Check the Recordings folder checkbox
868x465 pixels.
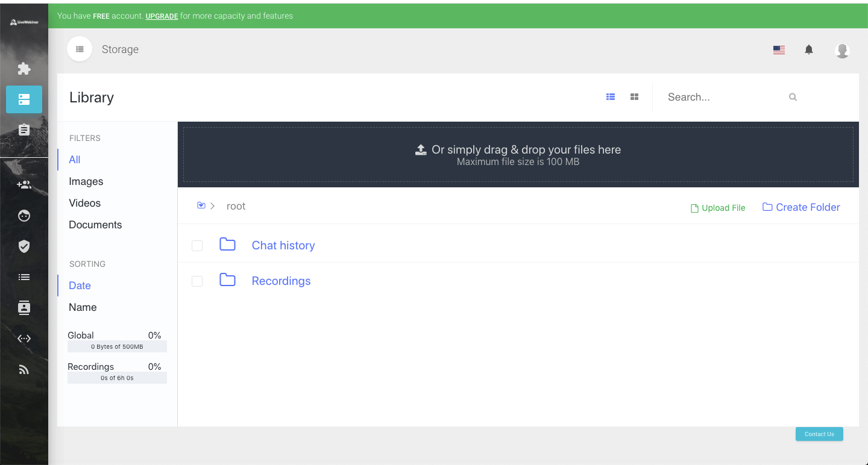(x=197, y=281)
